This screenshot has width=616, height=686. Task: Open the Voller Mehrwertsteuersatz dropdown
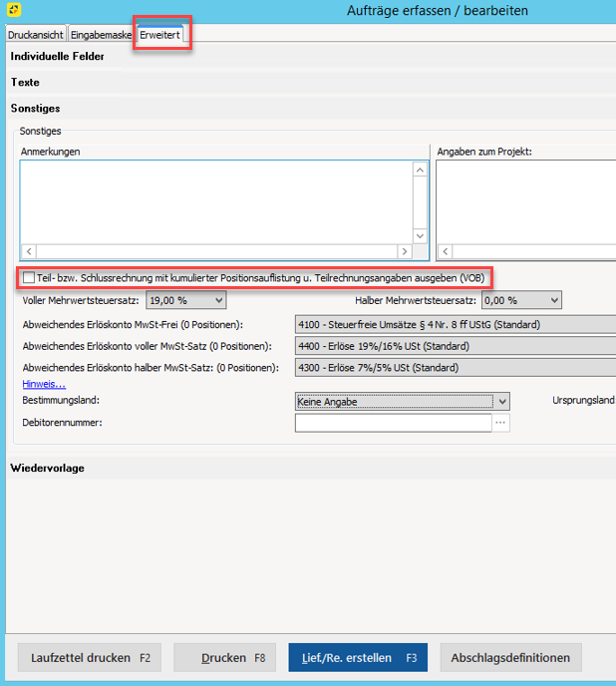point(218,300)
